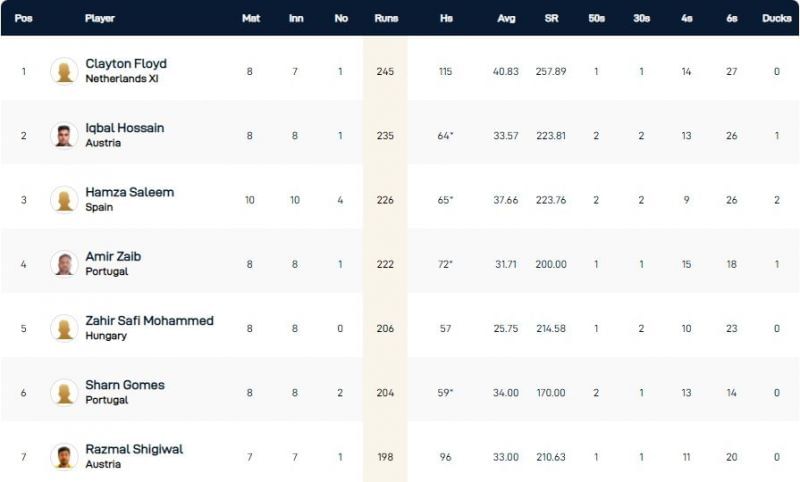Click the Player column header

(100, 18)
